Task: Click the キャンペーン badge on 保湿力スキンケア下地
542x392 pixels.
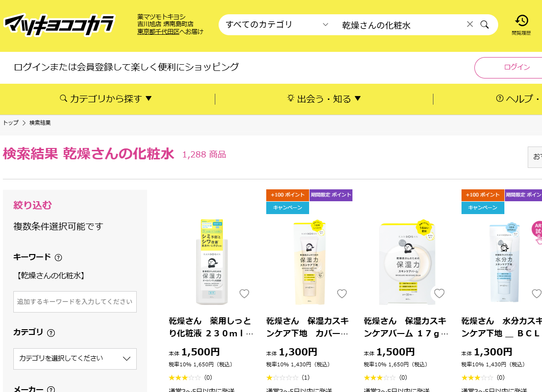Action: click(x=288, y=208)
